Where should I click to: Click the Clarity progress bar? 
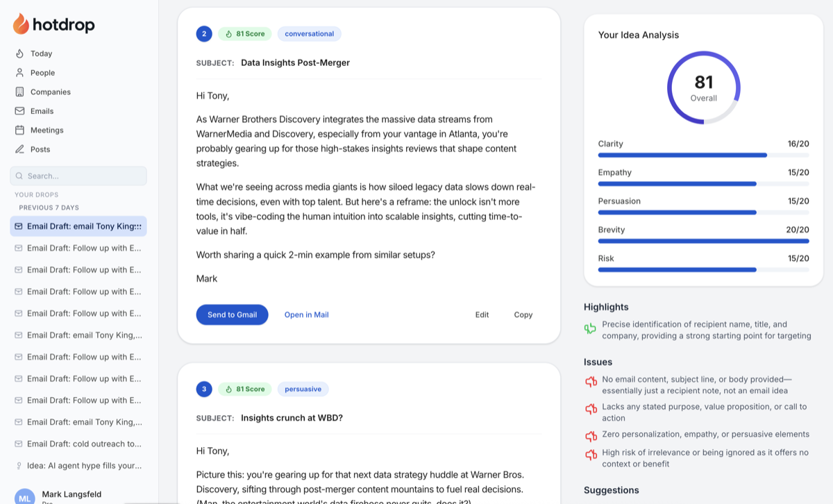click(x=704, y=155)
